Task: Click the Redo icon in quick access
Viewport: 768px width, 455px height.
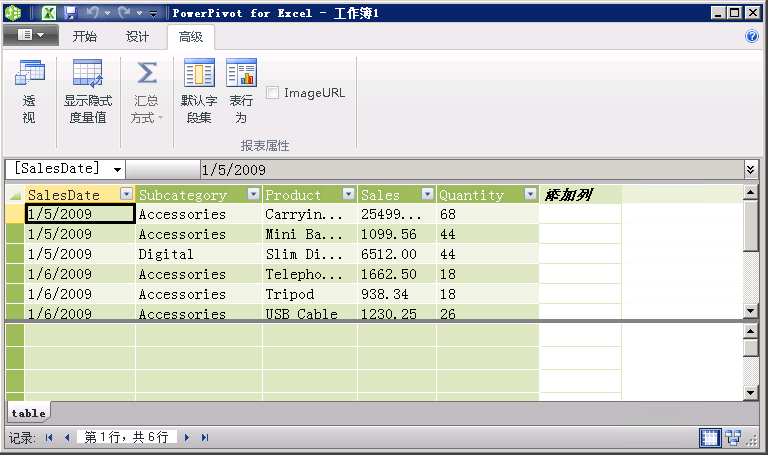Action: point(124,13)
